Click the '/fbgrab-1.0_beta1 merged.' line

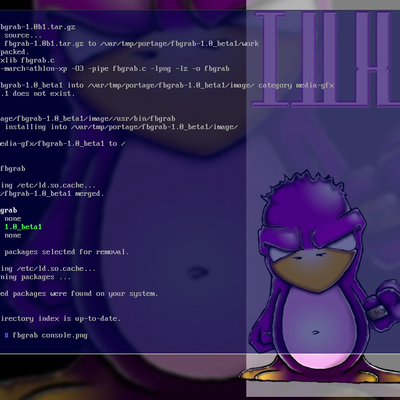point(52,194)
